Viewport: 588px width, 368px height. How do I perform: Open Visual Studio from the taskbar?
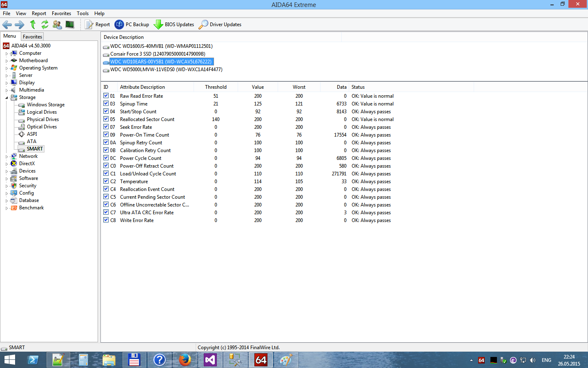(x=210, y=360)
